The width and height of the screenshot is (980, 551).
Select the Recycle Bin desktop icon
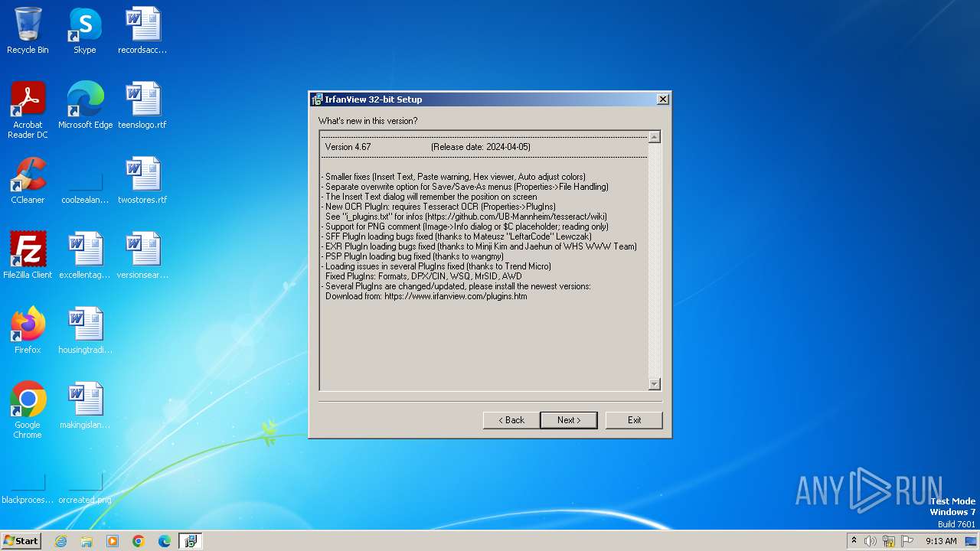click(x=28, y=31)
